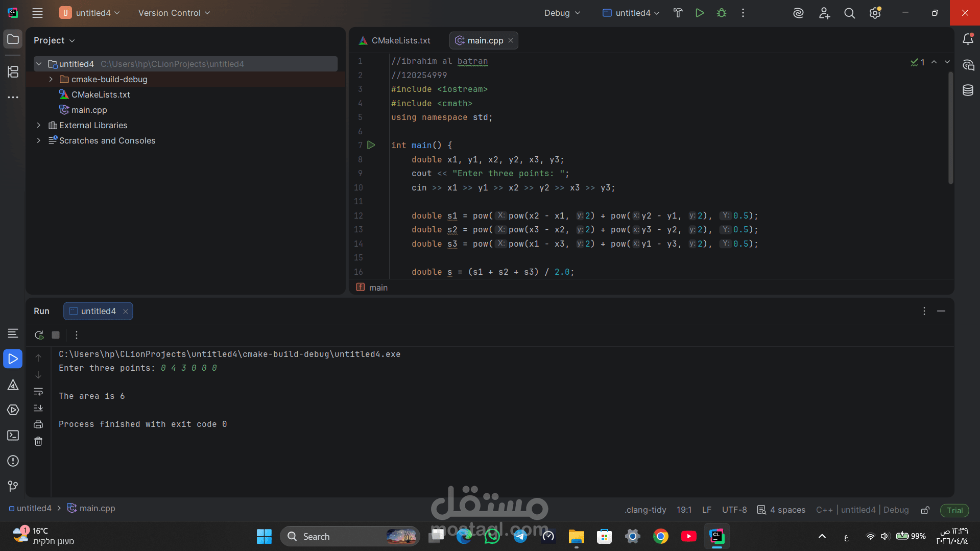Open the untitled4 run configuration dropdown
This screenshot has width=980, height=551.
coord(631,13)
